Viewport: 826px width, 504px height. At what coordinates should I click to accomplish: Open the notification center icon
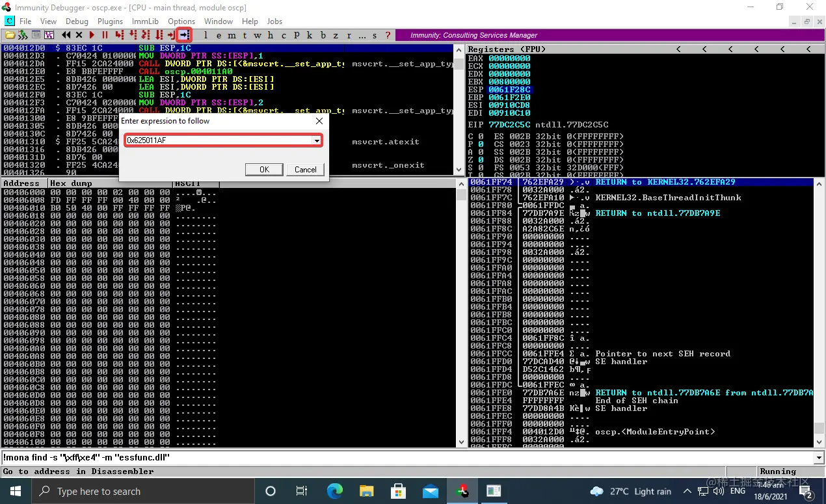coord(807,491)
